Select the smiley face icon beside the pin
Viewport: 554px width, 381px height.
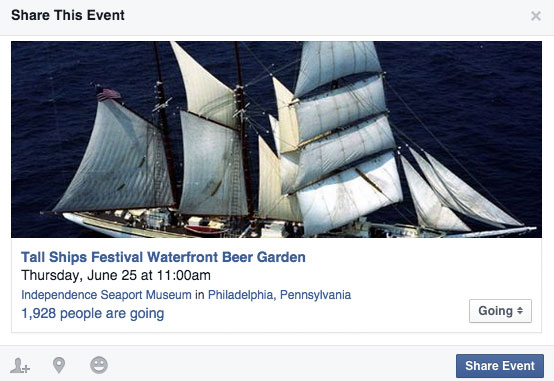coord(99,365)
